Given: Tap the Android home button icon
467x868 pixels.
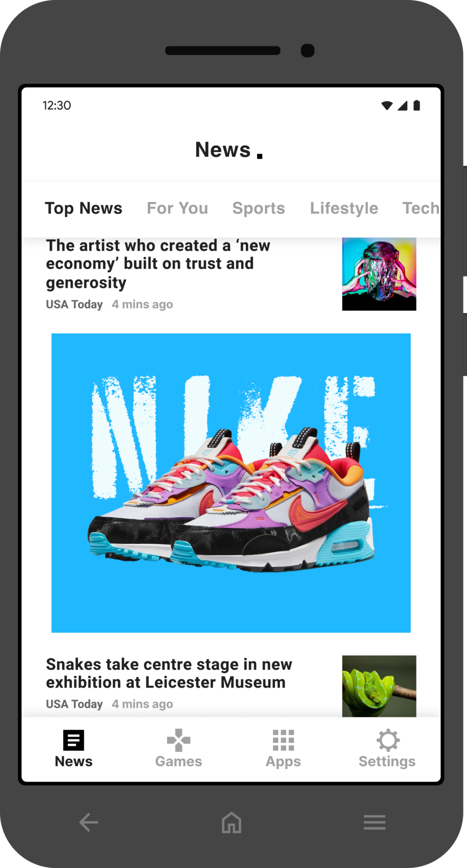Looking at the screenshot, I should 231,822.
